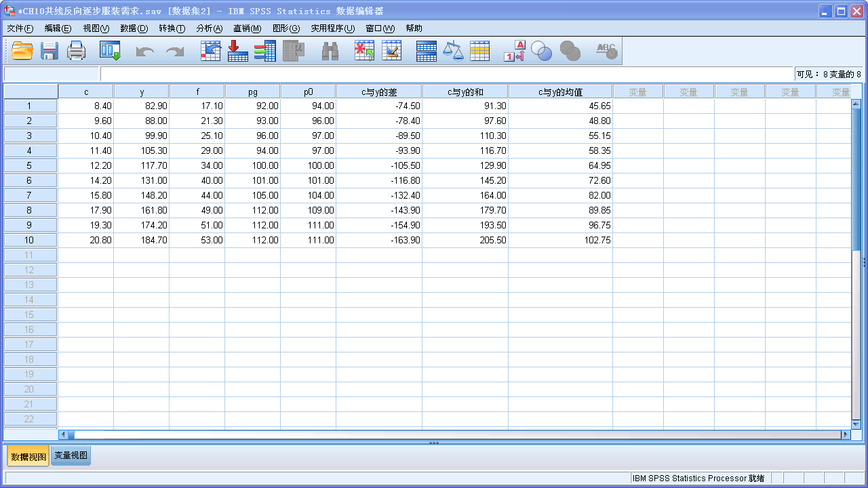Open the 图形(G) menu
The height and width of the screenshot is (488, 868).
click(285, 28)
